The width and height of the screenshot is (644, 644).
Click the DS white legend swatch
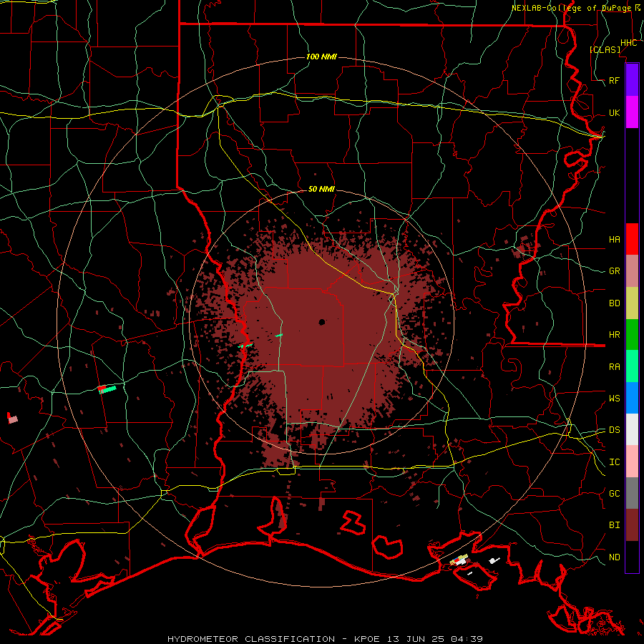tap(632, 429)
